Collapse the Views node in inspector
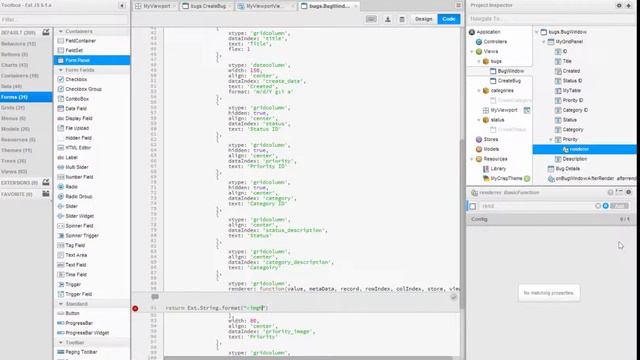 tap(472, 51)
